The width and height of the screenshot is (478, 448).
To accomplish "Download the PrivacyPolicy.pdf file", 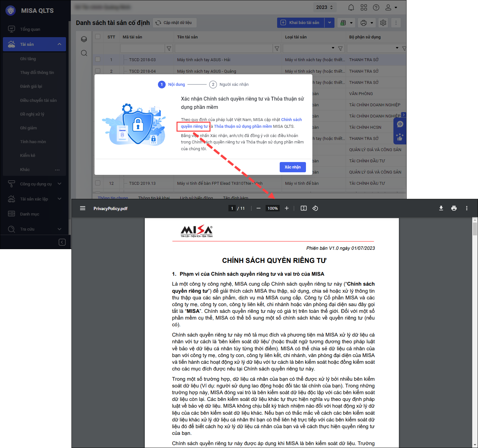I will point(441,208).
